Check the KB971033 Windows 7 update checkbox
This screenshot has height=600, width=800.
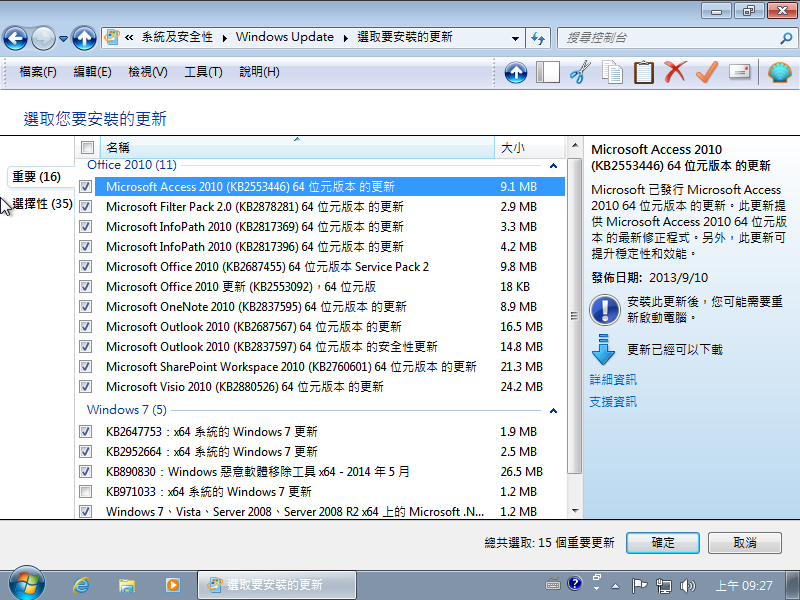(86, 492)
